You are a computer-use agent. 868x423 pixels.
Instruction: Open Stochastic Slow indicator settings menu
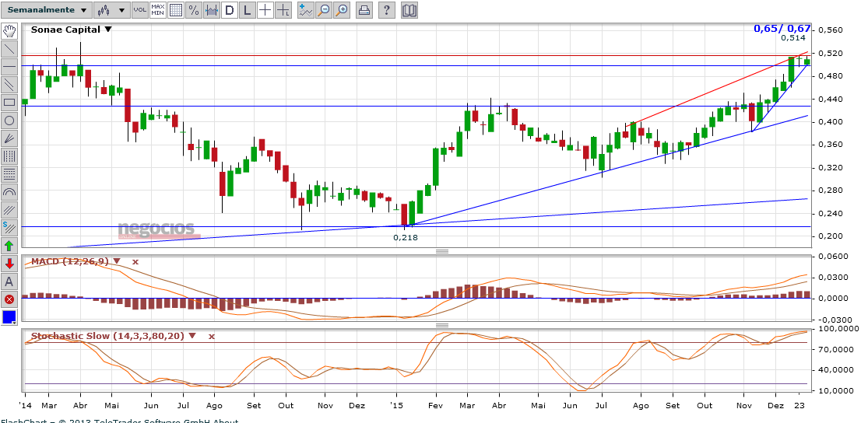click(x=192, y=336)
